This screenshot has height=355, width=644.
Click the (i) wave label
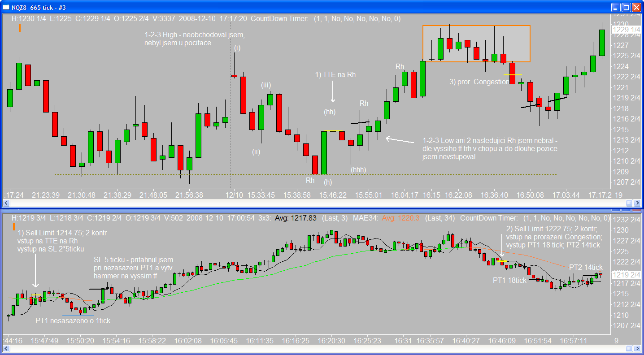[x=237, y=48]
